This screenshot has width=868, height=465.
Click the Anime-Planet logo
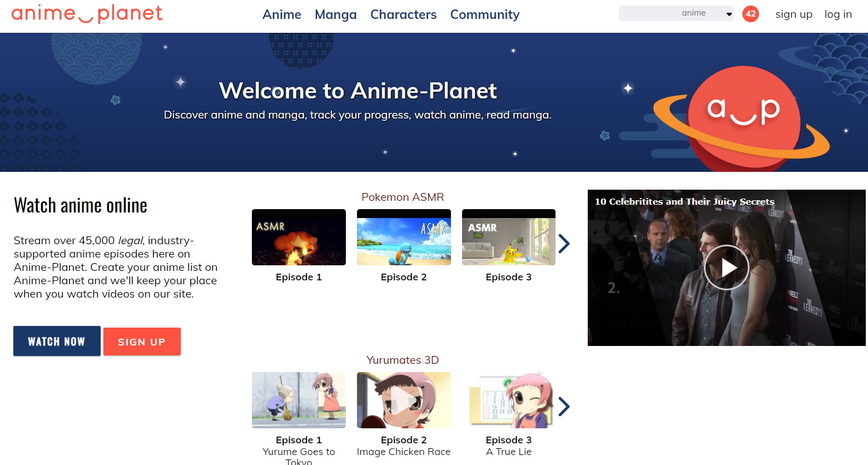pyautogui.click(x=86, y=14)
